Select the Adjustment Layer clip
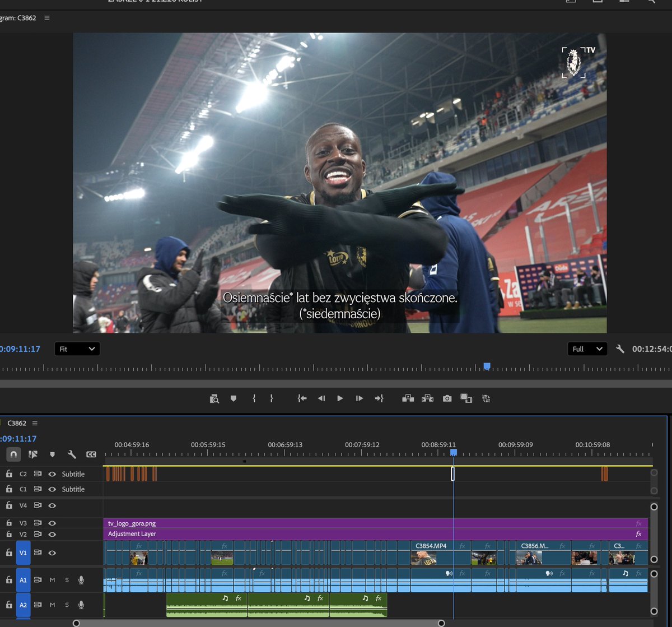The width and height of the screenshot is (672, 627). point(375,534)
